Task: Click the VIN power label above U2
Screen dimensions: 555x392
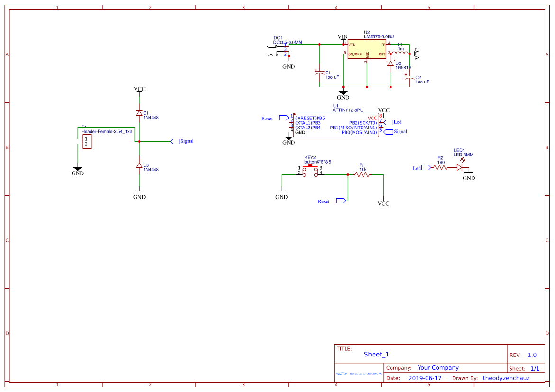Action: 342,36
